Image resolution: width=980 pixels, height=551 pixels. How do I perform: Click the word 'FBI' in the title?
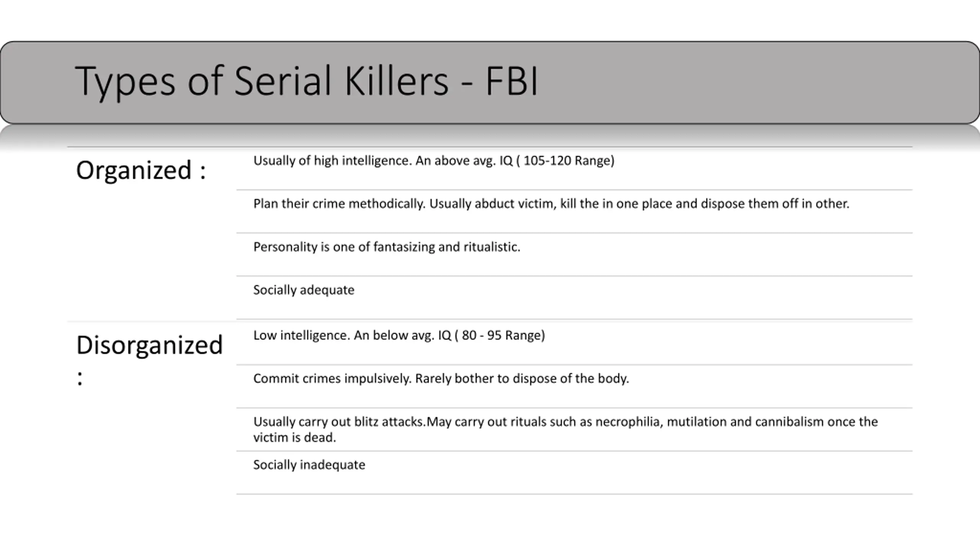point(512,81)
